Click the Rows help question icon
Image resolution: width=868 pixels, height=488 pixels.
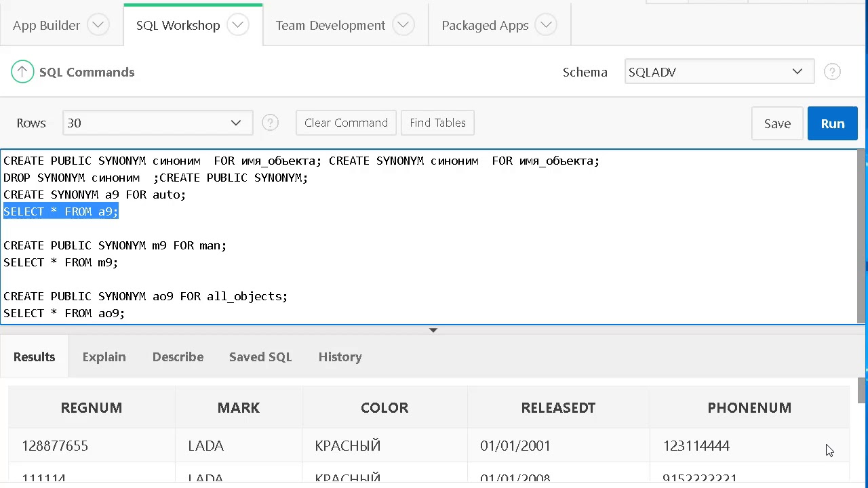pyautogui.click(x=270, y=123)
